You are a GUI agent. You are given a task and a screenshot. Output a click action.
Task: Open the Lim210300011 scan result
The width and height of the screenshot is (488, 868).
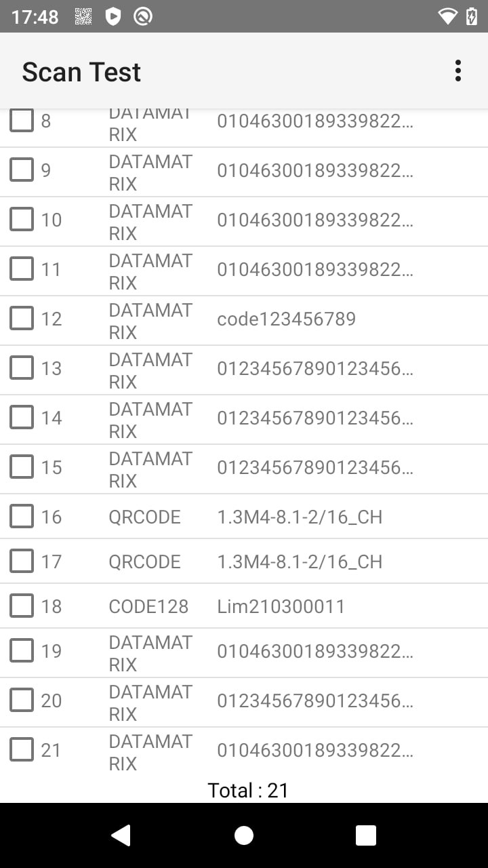tap(281, 606)
